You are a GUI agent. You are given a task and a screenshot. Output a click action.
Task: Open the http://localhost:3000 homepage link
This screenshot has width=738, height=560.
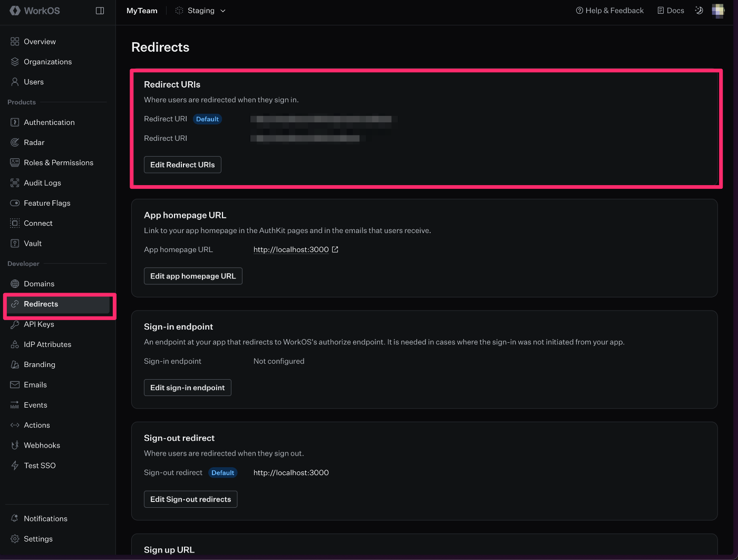coord(292,249)
